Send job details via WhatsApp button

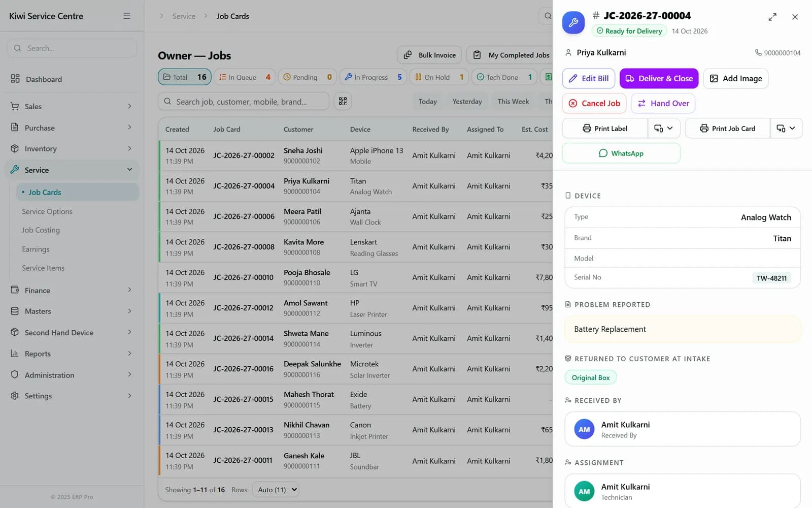[621, 153]
